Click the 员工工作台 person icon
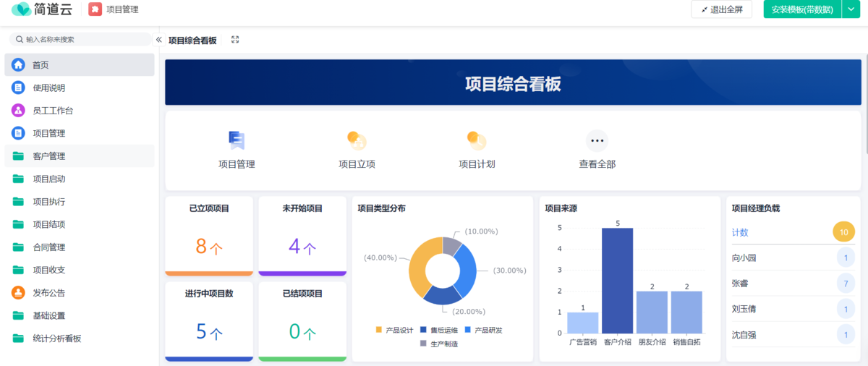This screenshot has height=366, width=868. click(x=19, y=111)
